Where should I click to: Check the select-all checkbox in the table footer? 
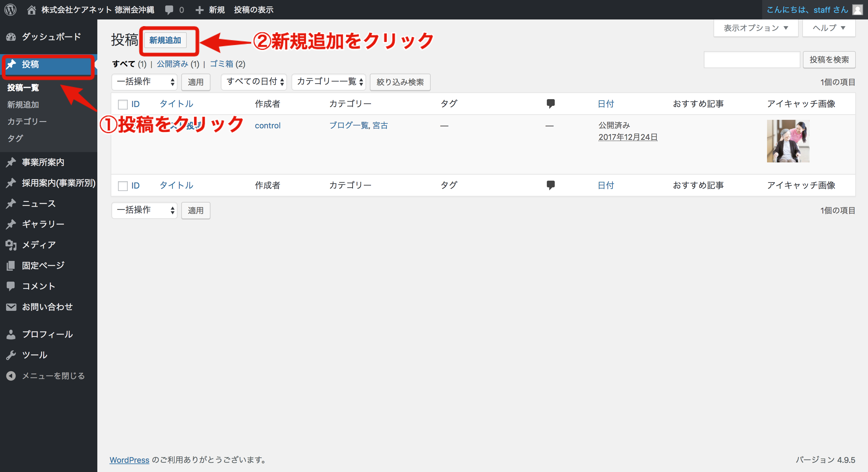click(x=123, y=186)
